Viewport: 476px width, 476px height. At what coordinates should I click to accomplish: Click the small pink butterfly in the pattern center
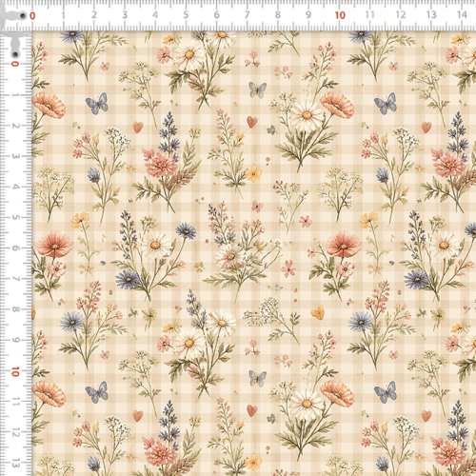click(x=257, y=207)
